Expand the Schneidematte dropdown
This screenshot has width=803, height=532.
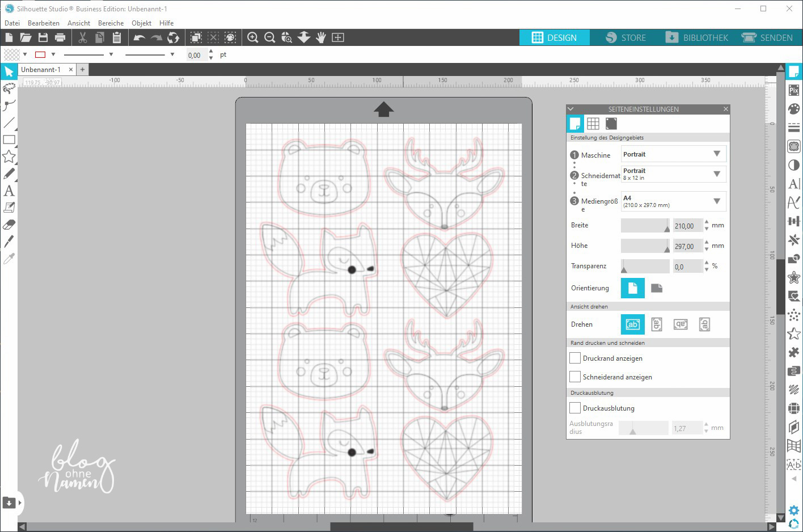click(674, 174)
